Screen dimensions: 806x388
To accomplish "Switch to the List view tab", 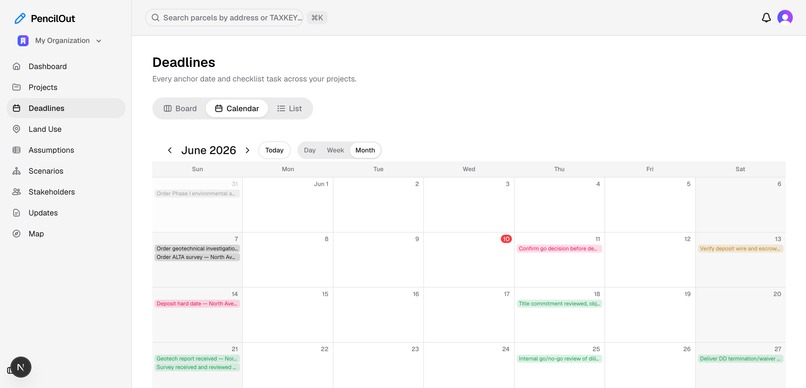I will 289,108.
